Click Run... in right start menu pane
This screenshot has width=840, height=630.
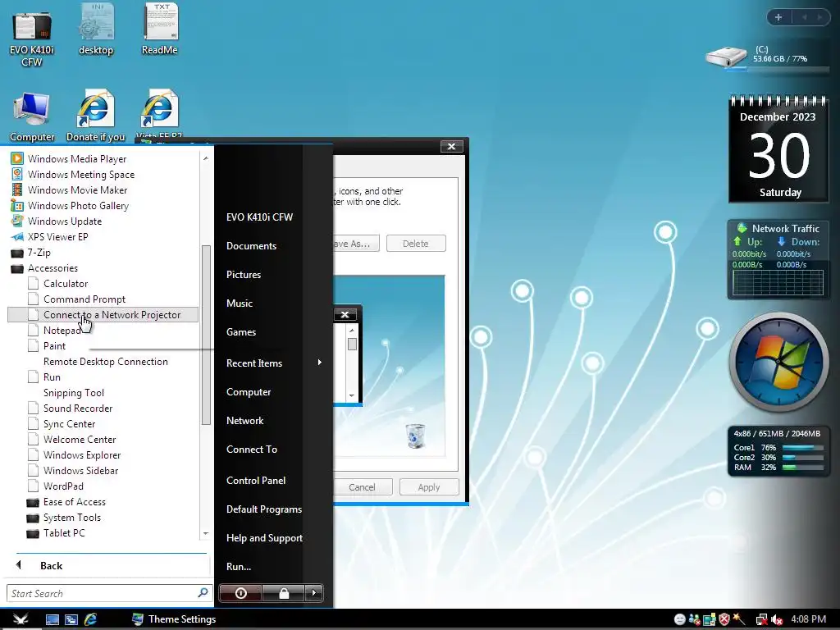coord(239,567)
